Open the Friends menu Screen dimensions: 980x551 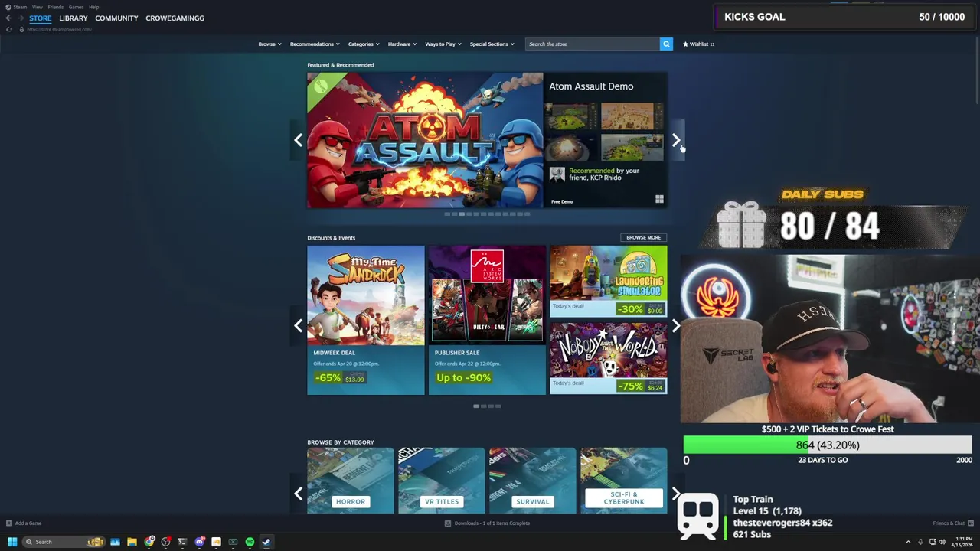(55, 7)
